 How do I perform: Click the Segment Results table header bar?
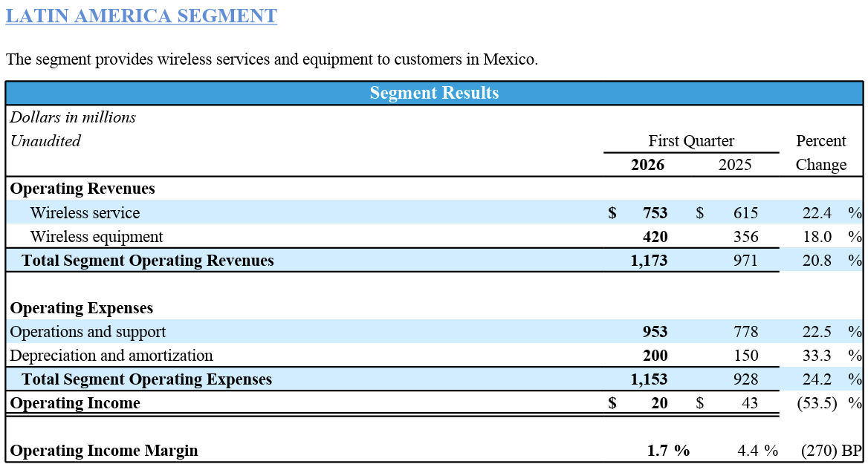click(x=434, y=93)
